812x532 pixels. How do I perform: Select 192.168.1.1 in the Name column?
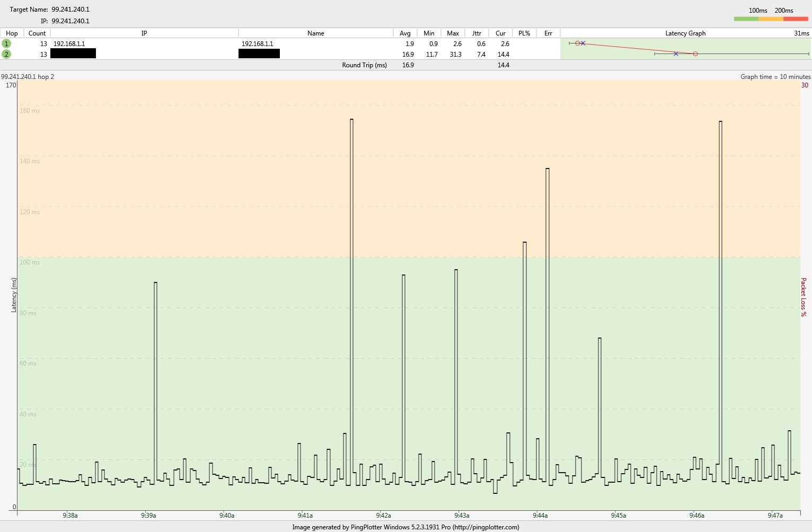tap(257, 44)
